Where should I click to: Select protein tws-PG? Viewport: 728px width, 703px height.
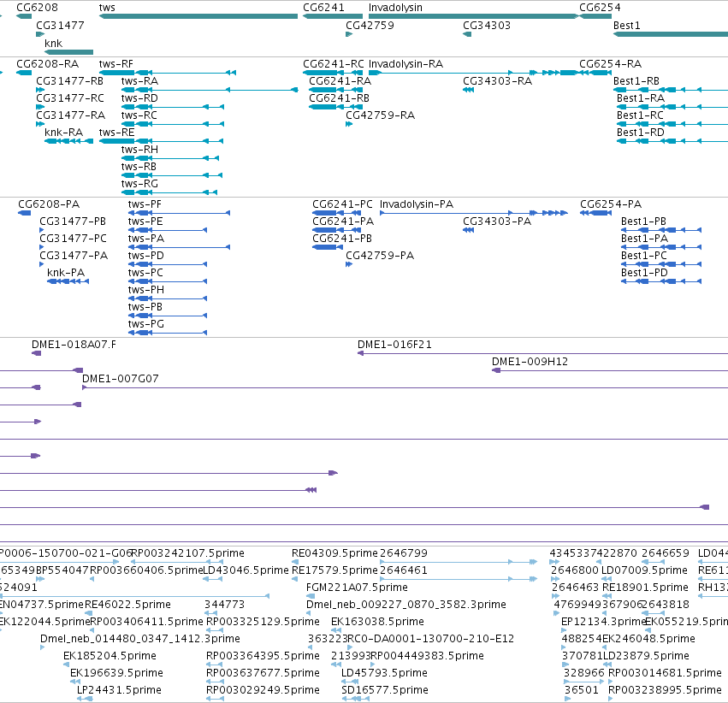(x=168, y=332)
